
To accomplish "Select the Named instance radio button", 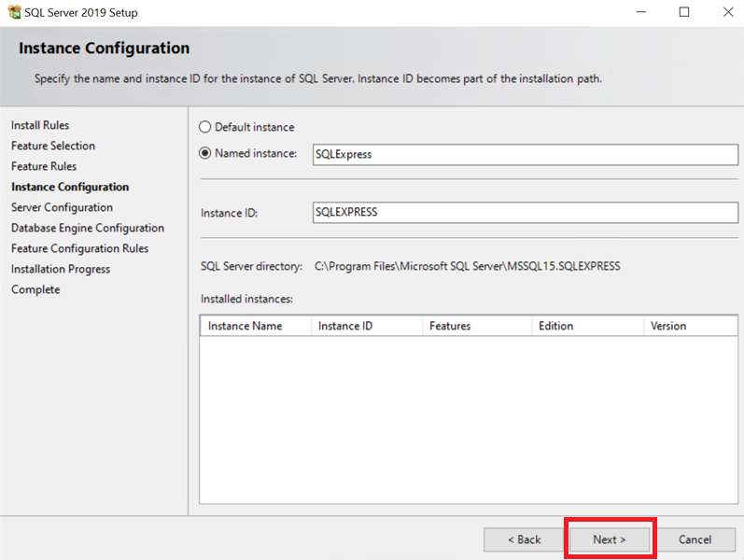I will [x=205, y=153].
